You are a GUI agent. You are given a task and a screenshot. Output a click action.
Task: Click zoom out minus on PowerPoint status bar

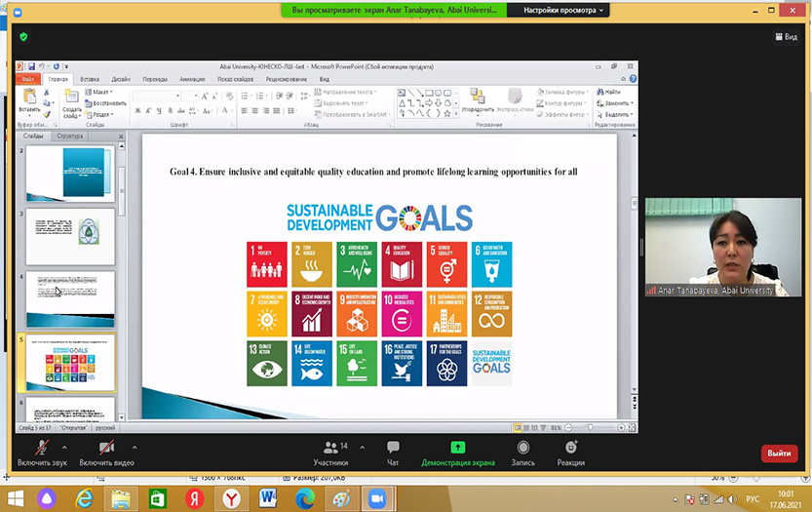[568, 427]
